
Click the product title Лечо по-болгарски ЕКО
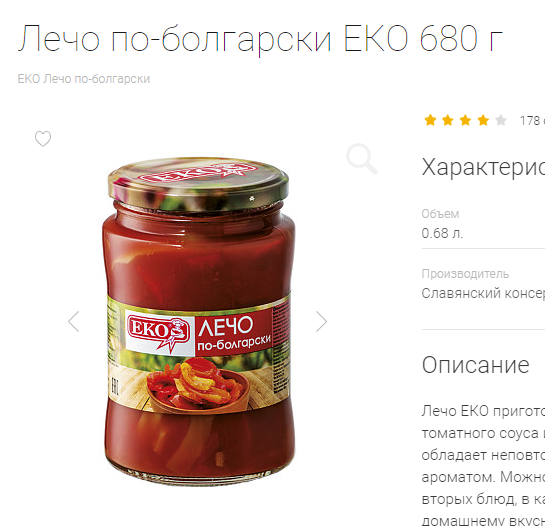(x=260, y=38)
